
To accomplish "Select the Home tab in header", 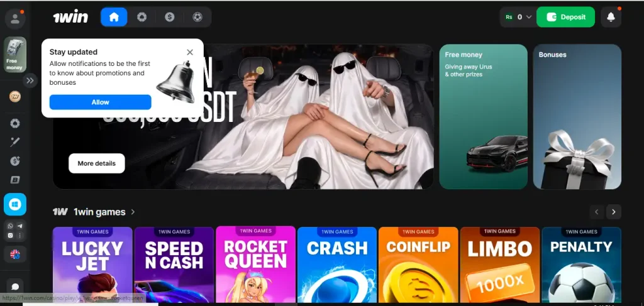I will (x=114, y=17).
